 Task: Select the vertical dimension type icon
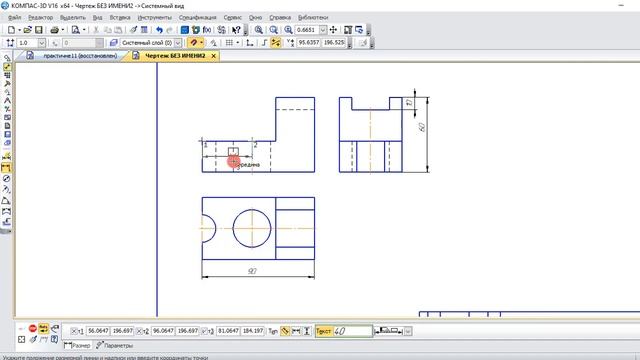pyautogui.click(x=307, y=331)
